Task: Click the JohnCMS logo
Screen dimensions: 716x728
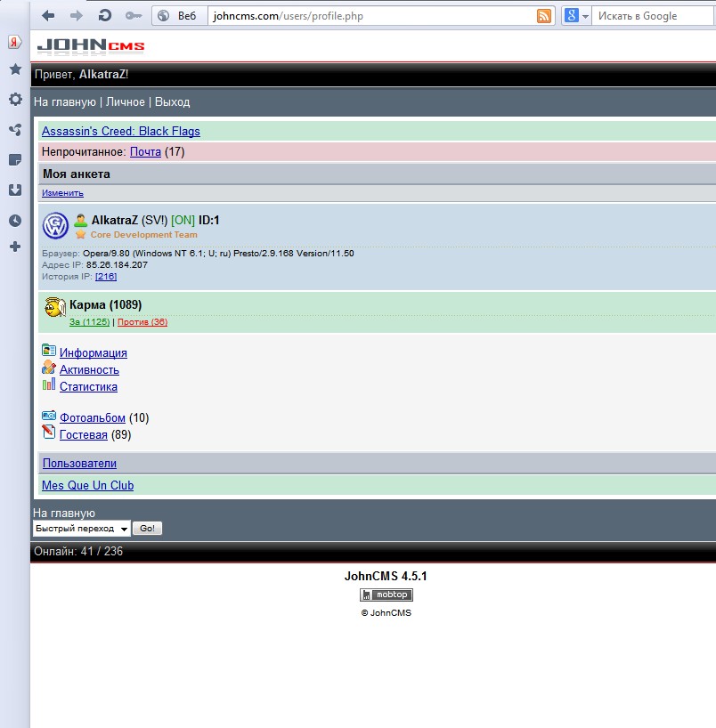Action: [91, 46]
